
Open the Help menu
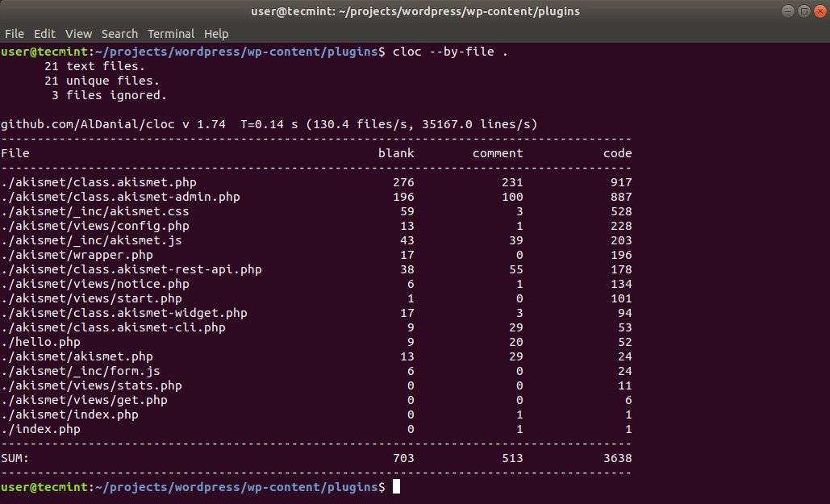point(216,34)
